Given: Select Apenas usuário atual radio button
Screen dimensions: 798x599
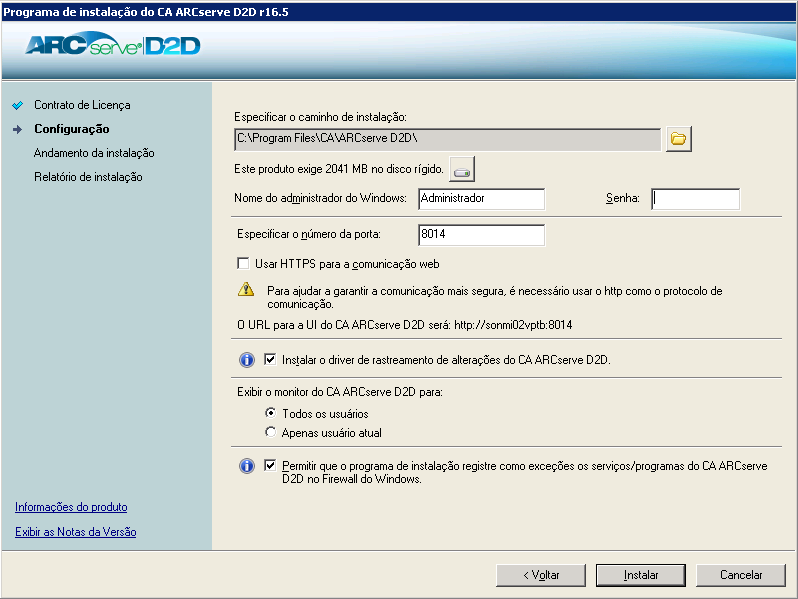Looking at the screenshot, I should pos(271,432).
